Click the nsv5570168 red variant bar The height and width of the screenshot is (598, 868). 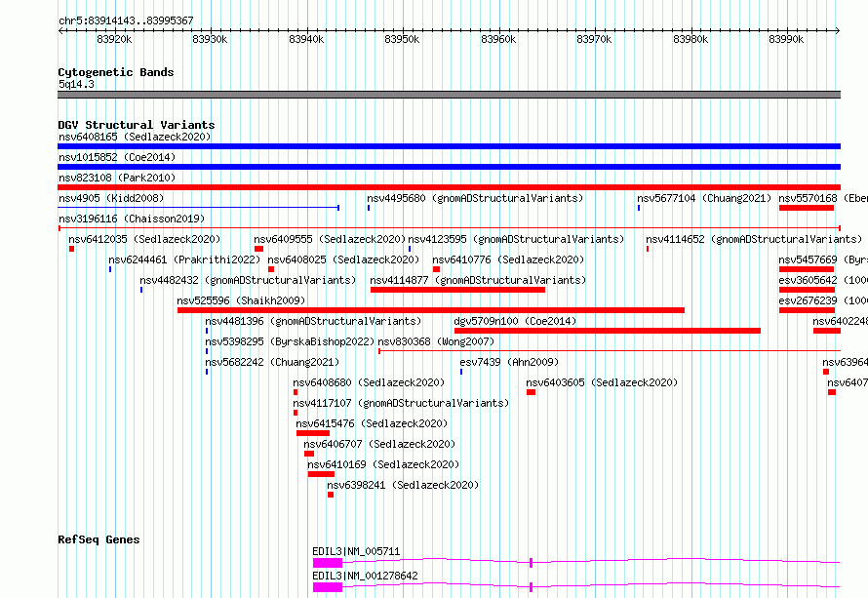pyautogui.click(x=806, y=208)
